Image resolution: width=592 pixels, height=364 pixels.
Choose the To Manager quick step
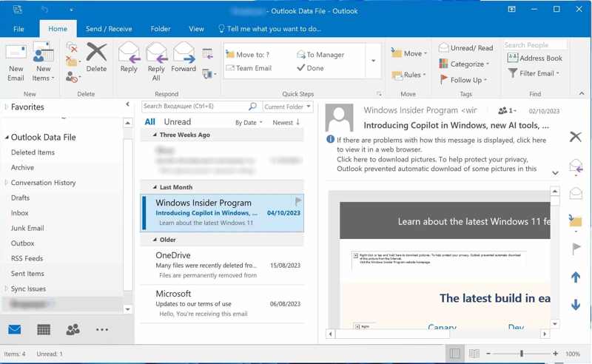coord(320,55)
